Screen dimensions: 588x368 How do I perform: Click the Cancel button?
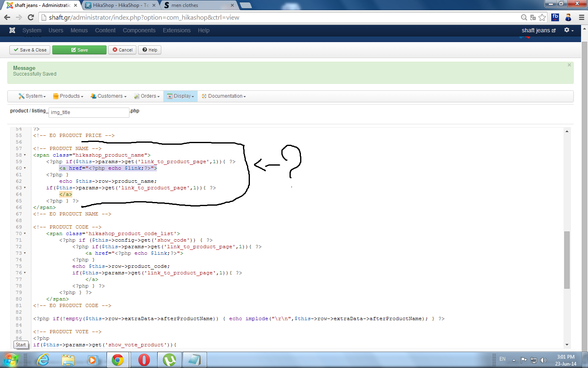click(x=122, y=50)
